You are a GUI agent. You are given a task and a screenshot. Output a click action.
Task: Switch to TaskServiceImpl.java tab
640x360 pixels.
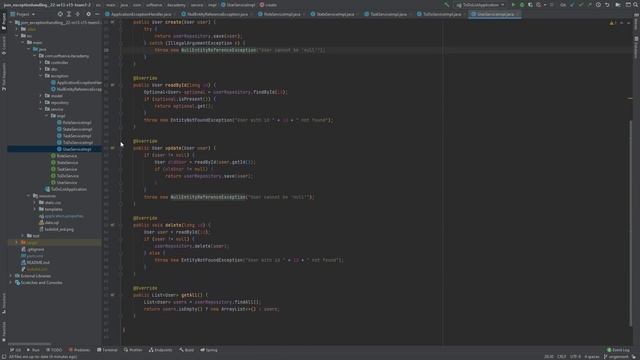click(388, 14)
